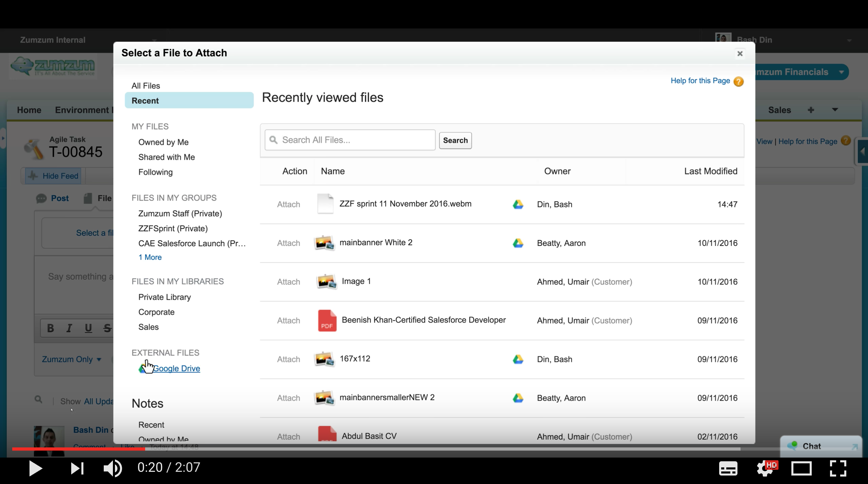
Task: Click the Search button
Action: pyautogui.click(x=455, y=140)
